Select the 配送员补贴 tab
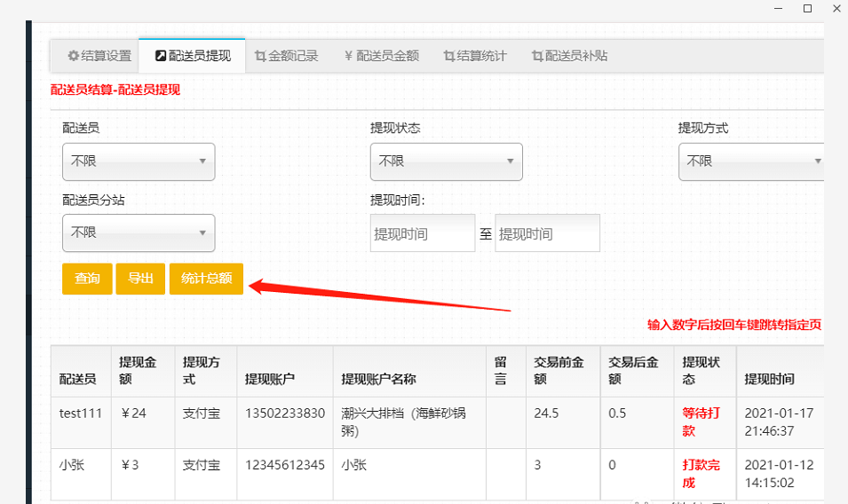 click(x=569, y=56)
